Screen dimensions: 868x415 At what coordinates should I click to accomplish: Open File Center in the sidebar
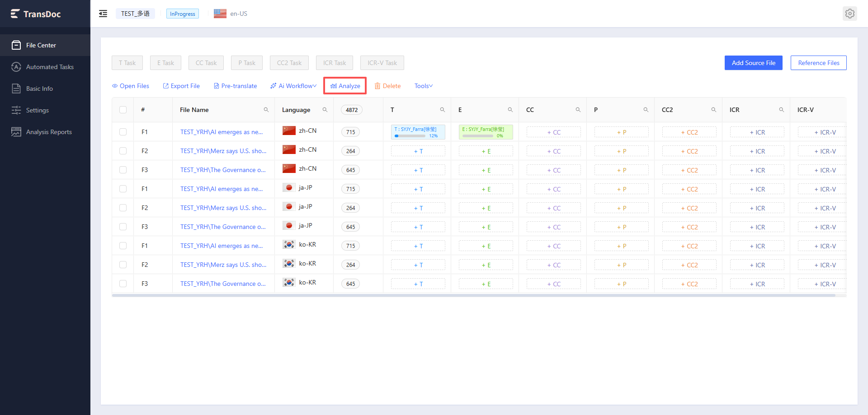pos(45,45)
